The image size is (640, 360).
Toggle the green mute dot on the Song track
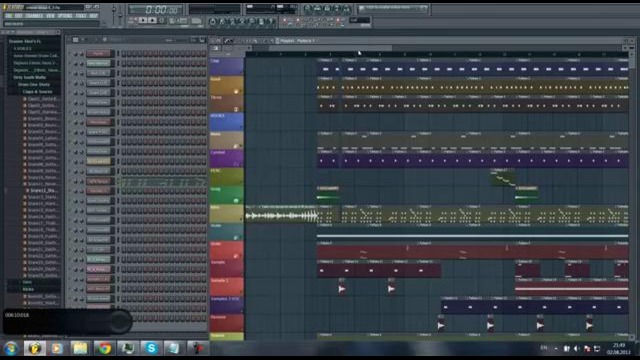[236, 201]
